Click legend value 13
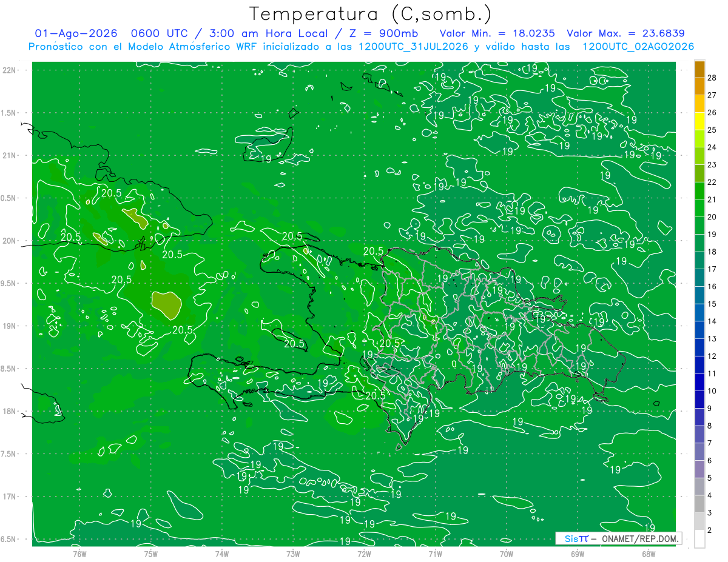Screen dimensions: 728x562 click(x=712, y=338)
